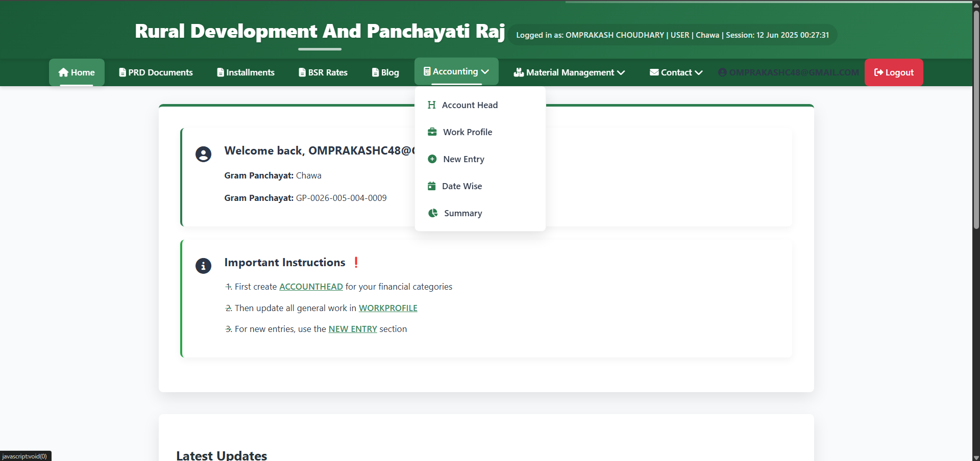
Task: Click the info icon beside Important Instructions
Action: point(203,266)
